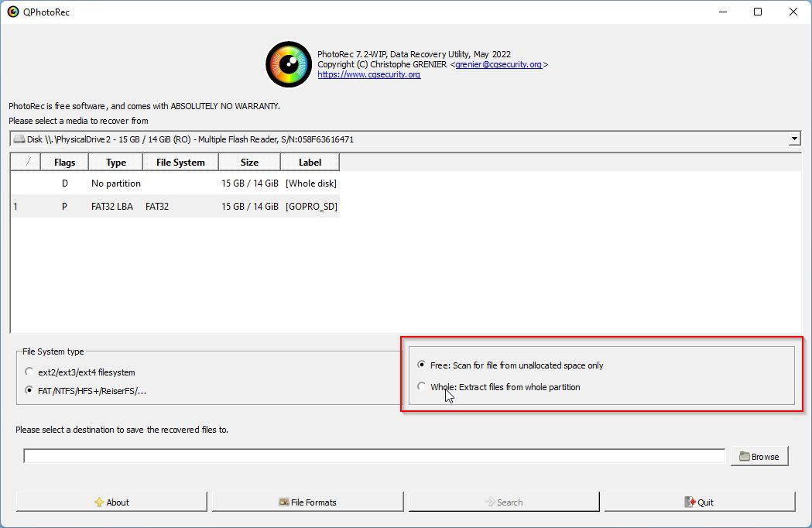Click the PhotoRec eye logo
This screenshot has height=528, width=812.
pos(289,64)
